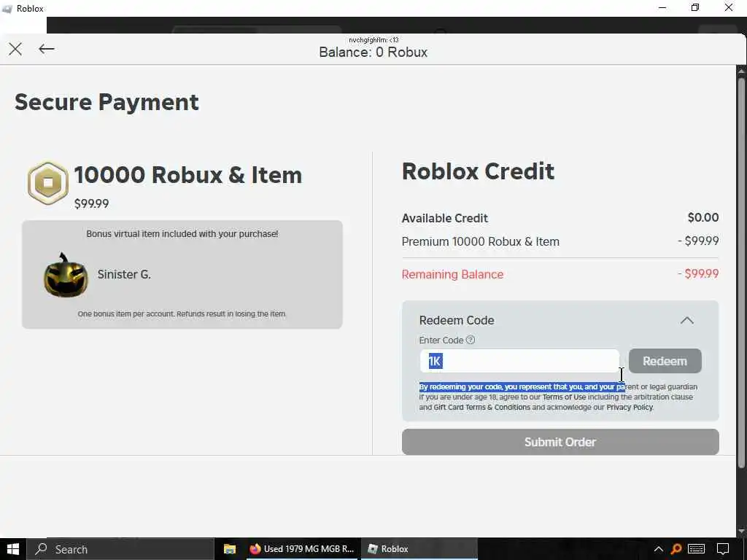747x560 pixels.
Task: Open the Windows Start menu
Action: click(x=13, y=549)
